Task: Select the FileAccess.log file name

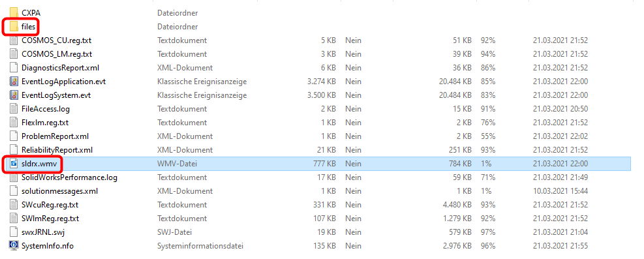Action: tap(46, 109)
